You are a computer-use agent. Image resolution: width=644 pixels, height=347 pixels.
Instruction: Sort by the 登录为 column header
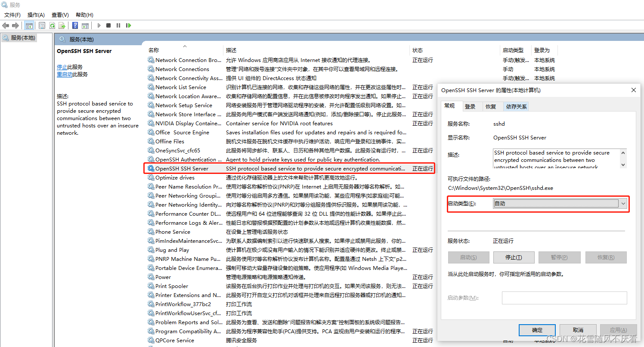click(542, 50)
